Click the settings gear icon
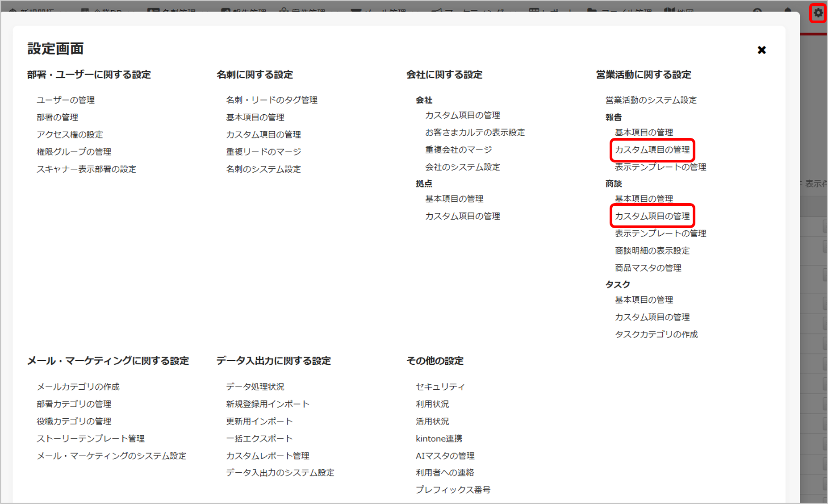The height and width of the screenshot is (504, 828). [x=818, y=13]
